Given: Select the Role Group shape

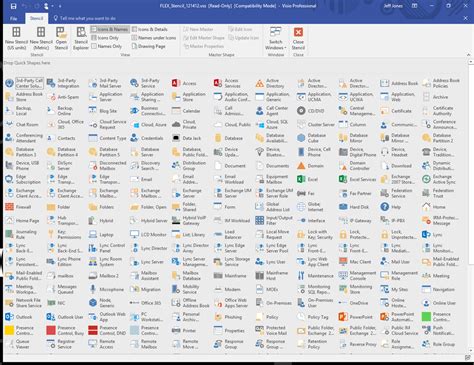Looking at the screenshot, I should (x=437, y=344).
